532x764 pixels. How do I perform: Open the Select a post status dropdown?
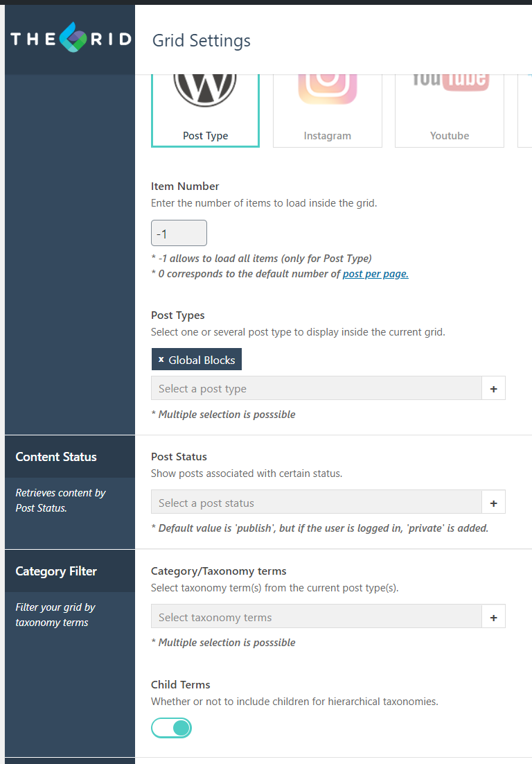click(317, 503)
